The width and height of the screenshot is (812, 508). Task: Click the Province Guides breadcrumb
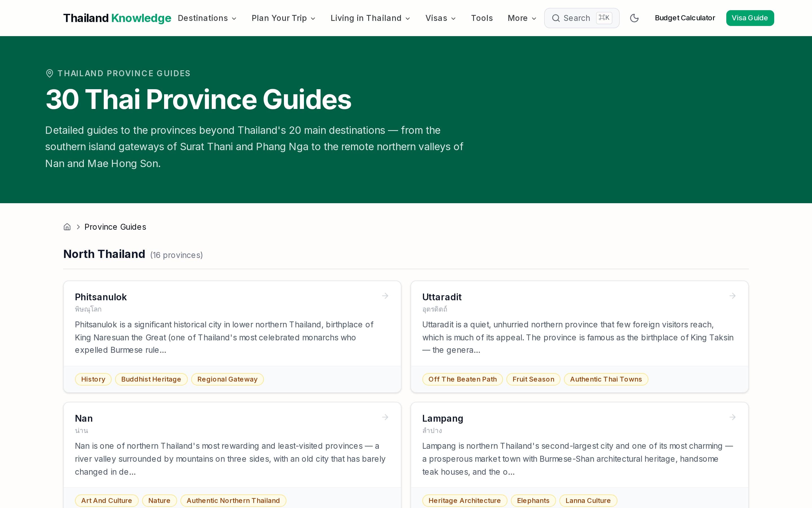click(115, 227)
